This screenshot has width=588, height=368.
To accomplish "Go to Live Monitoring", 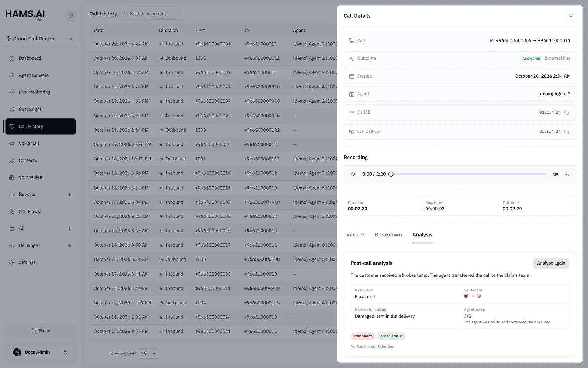I will point(40,92).
